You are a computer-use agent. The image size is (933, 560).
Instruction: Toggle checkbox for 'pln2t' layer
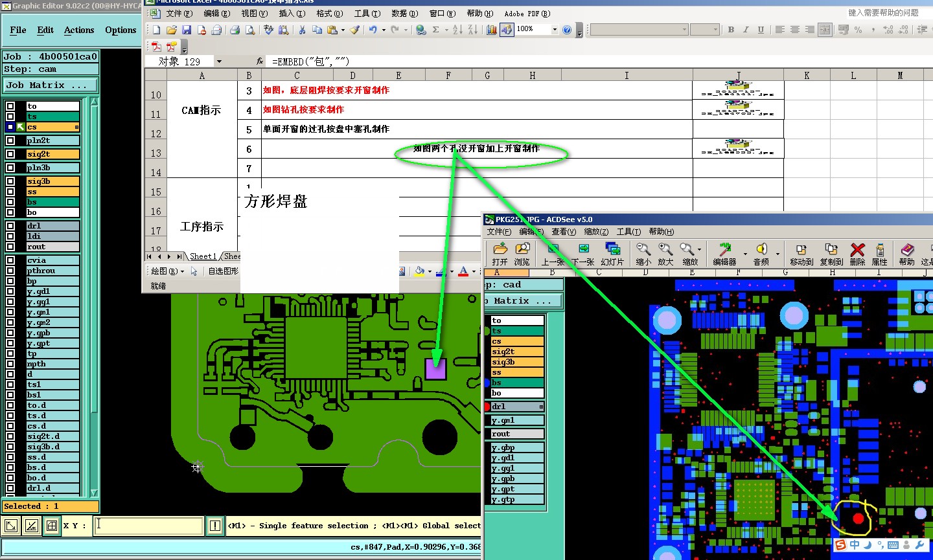click(10, 140)
